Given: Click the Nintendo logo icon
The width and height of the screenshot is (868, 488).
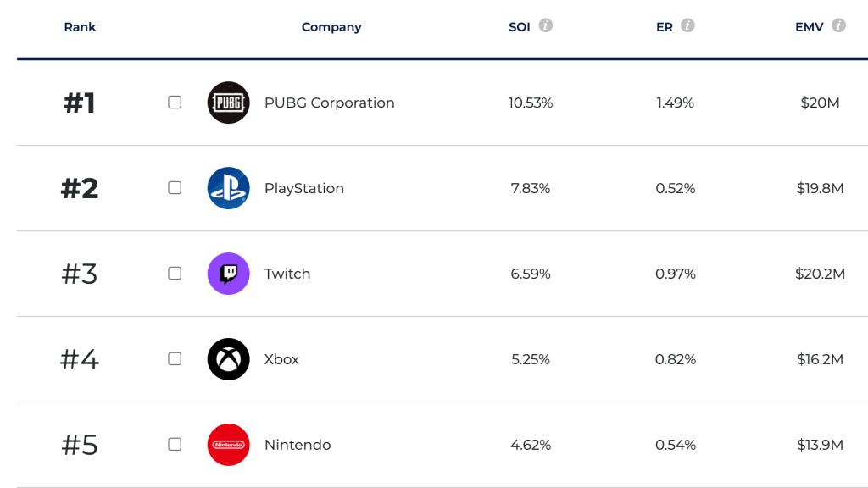Looking at the screenshot, I should coord(228,445).
